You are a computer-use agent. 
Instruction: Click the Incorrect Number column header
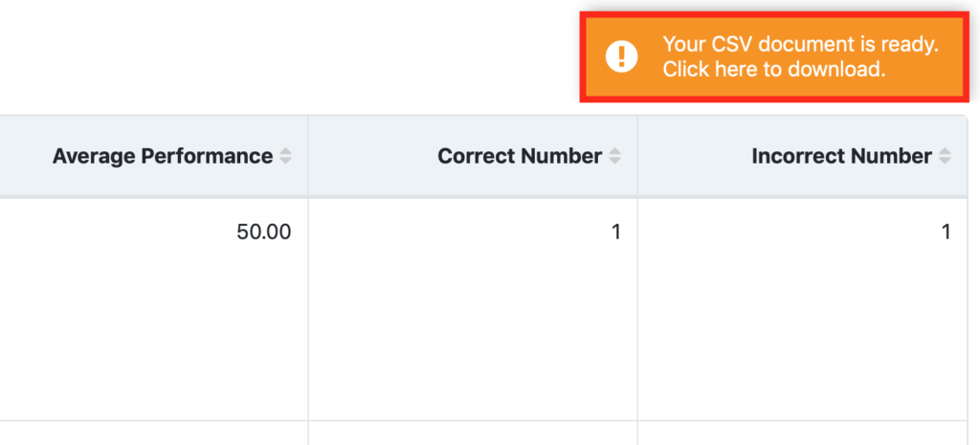[x=803, y=156]
